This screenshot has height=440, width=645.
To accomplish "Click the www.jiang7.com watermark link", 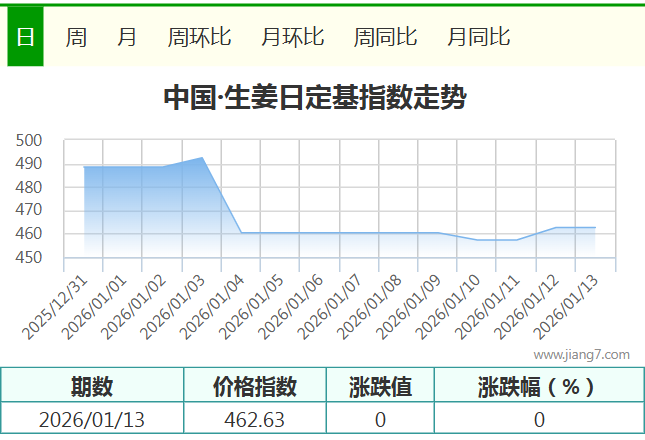I will click(581, 354).
